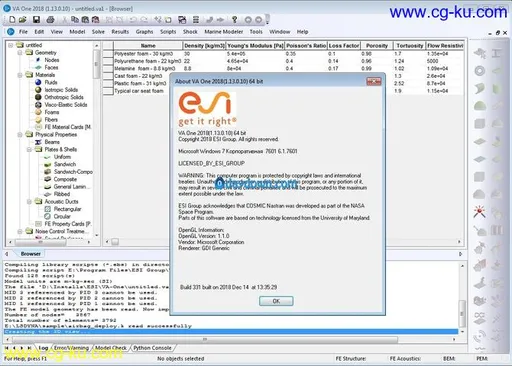
Task: Collapse the Noise Control Treatments folder
Action: [20, 231]
